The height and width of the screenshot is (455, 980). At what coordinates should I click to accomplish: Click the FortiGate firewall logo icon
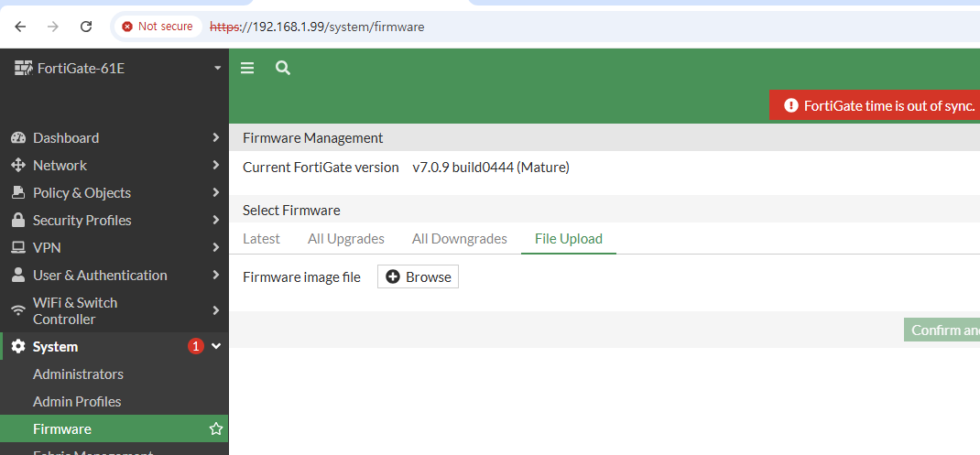point(24,68)
